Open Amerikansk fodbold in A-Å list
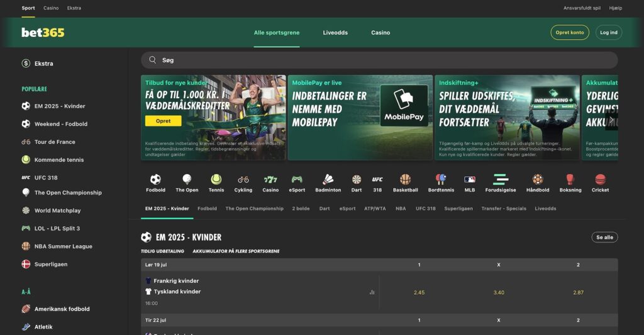The width and height of the screenshot is (644, 335). pyautogui.click(x=62, y=309)
